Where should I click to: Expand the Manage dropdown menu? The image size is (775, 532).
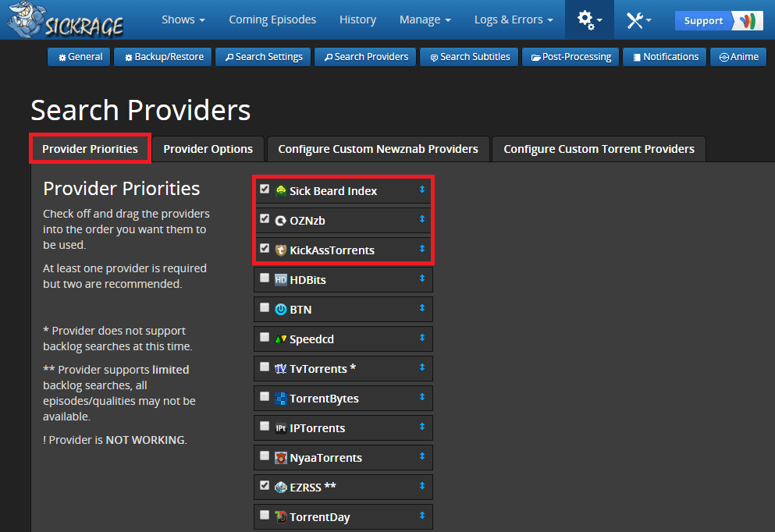click(x=425, y=20)
